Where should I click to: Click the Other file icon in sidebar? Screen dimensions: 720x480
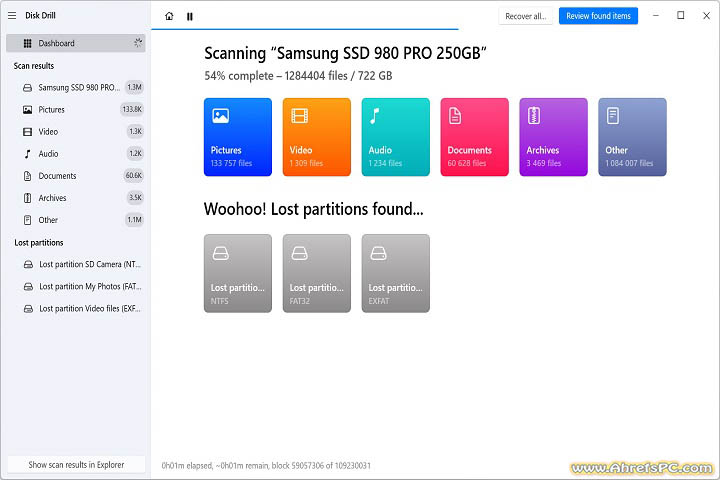(28, 220)
